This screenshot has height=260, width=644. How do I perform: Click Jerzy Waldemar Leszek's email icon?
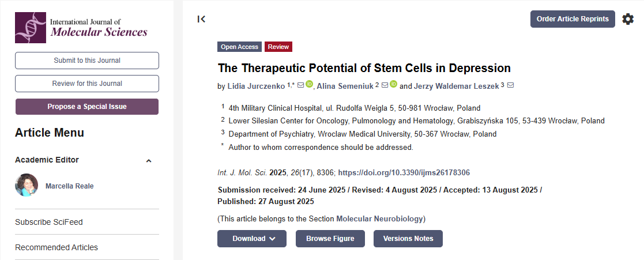pos(510,85)
